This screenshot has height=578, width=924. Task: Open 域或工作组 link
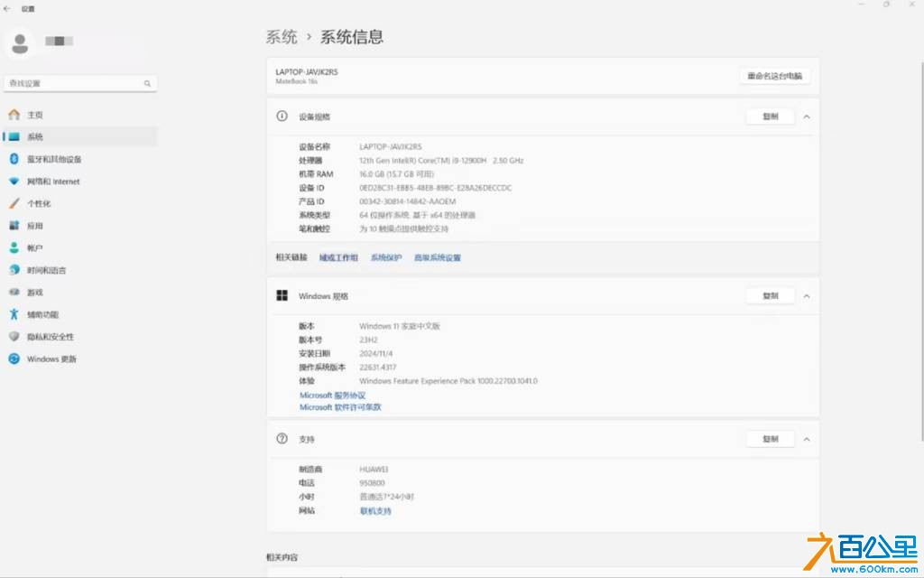(x=338, y=257)
